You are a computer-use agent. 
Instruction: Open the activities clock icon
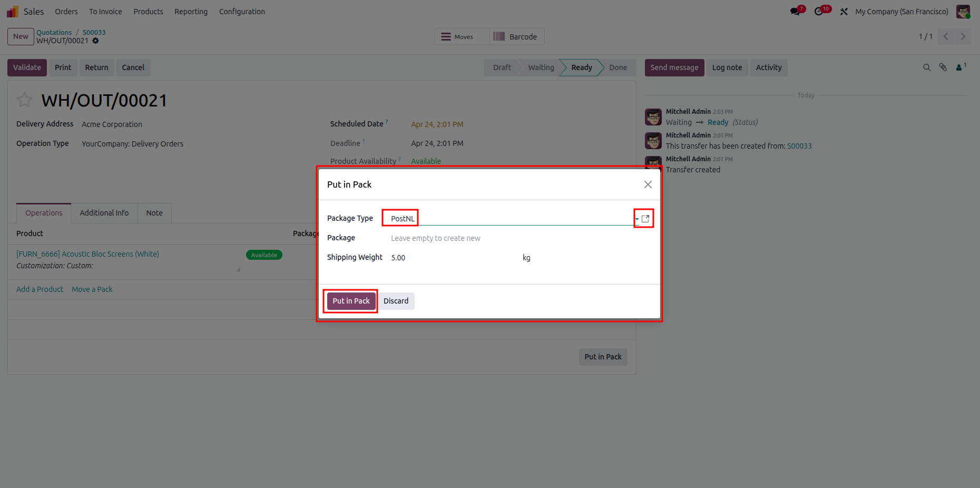pyautogui.click(x=819, y=12)
